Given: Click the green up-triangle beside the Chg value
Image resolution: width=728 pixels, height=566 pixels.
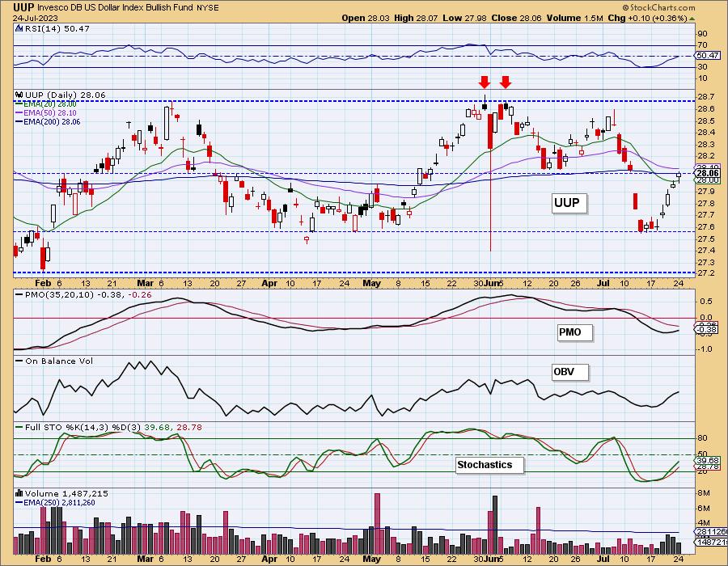Looking at the screenshot, I should (692, 19).
